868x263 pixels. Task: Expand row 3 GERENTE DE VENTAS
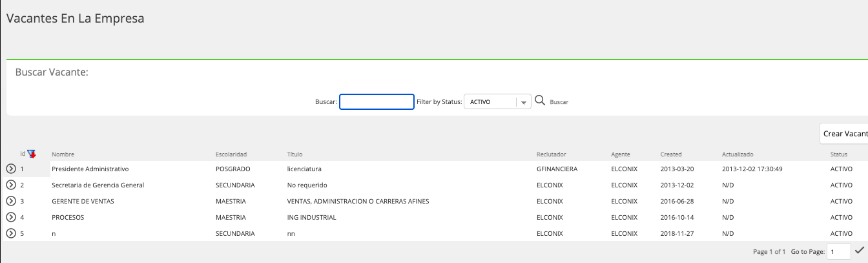[11, 201]
